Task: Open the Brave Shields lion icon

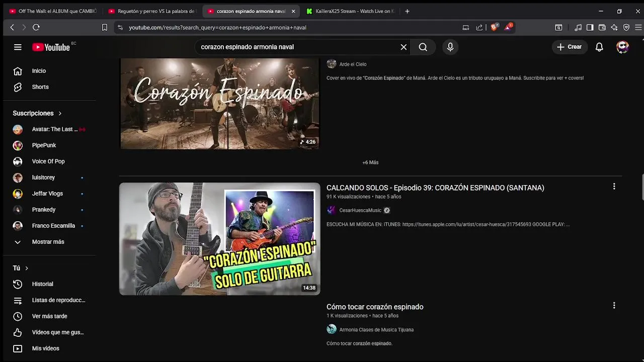Action: pos(494,27)
